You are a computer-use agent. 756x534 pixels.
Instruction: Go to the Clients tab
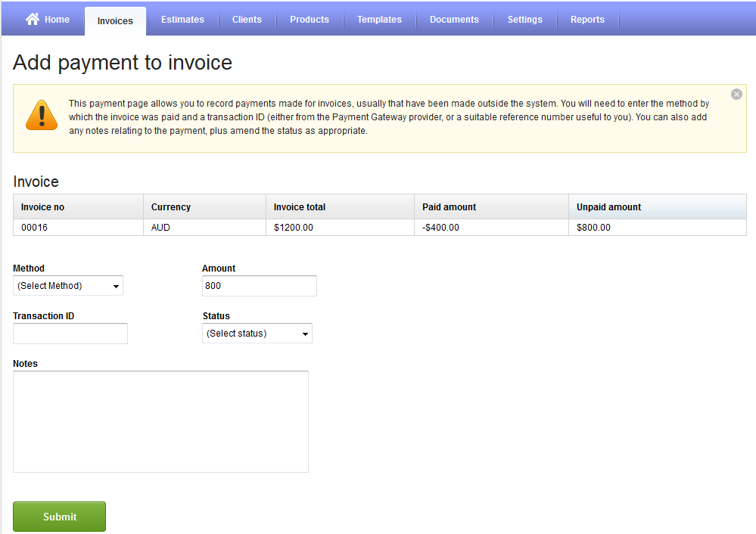pos(247,20)
